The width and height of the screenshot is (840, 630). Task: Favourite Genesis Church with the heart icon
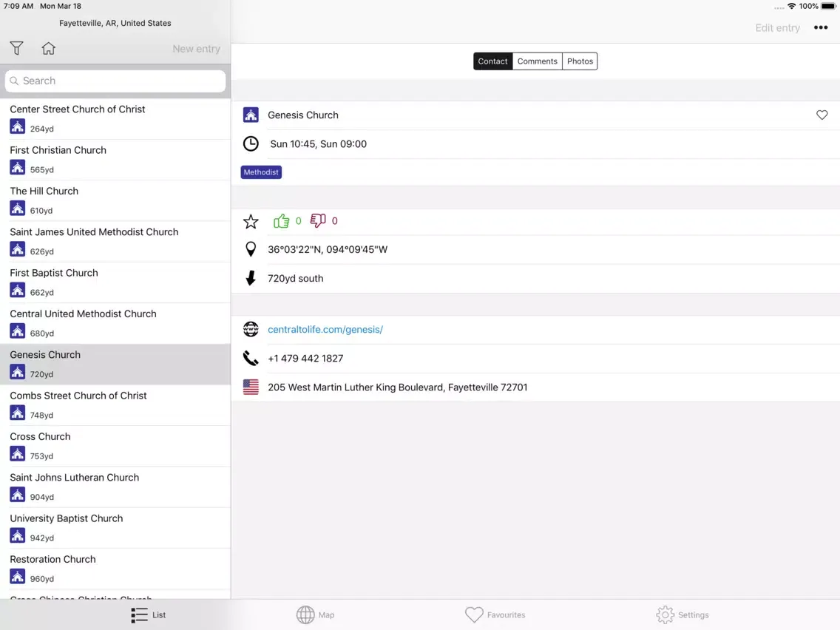(x=822, y=115)
